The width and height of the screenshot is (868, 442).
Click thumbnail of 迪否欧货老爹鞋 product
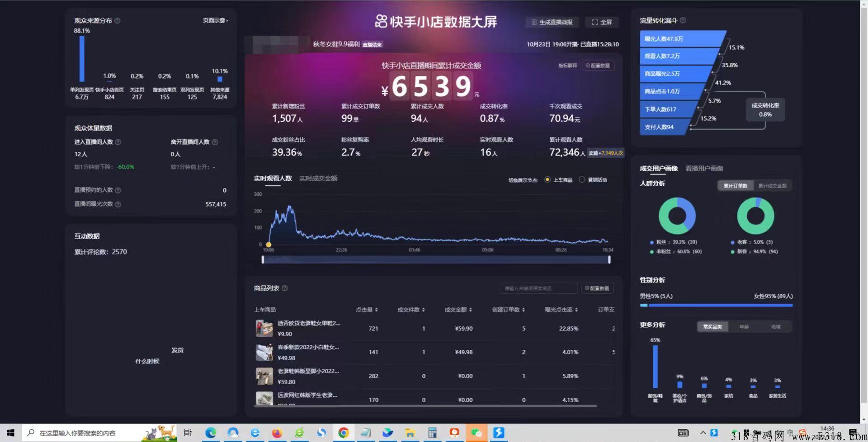[x=264, y=328]
